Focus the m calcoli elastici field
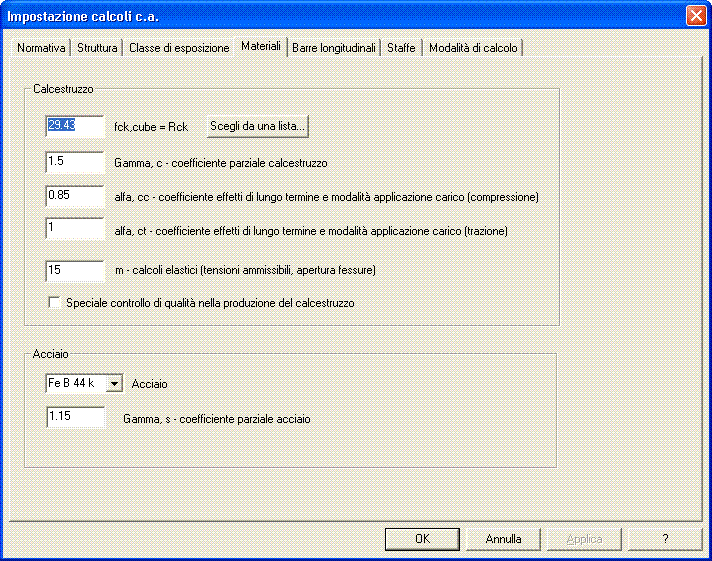 [75, 270]
